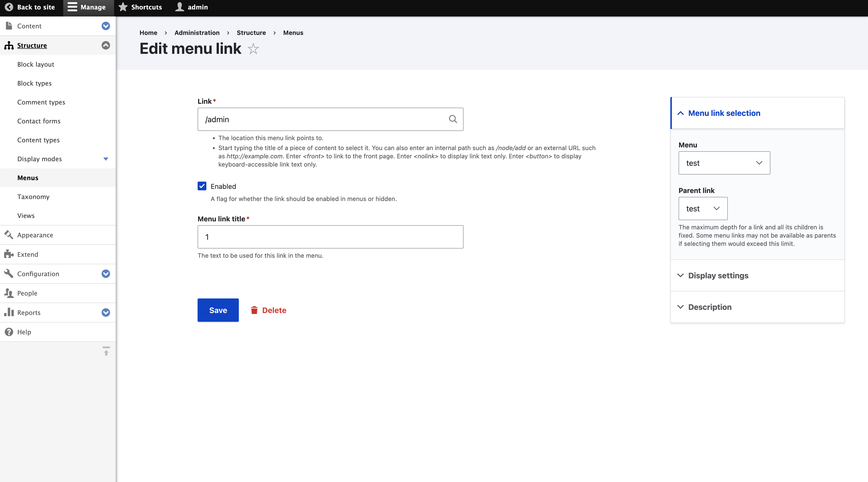Click the search icon in Link field
This screenshot has width=868, height=482.
click(453, 119)
